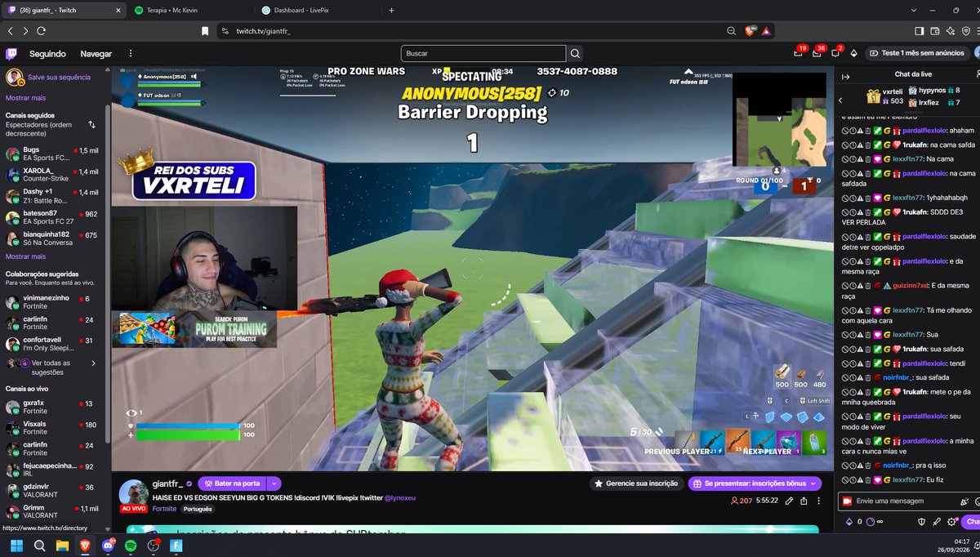Click the edit pencil icon below the stream
Viewport: 980px width, 557px height.
789,501
